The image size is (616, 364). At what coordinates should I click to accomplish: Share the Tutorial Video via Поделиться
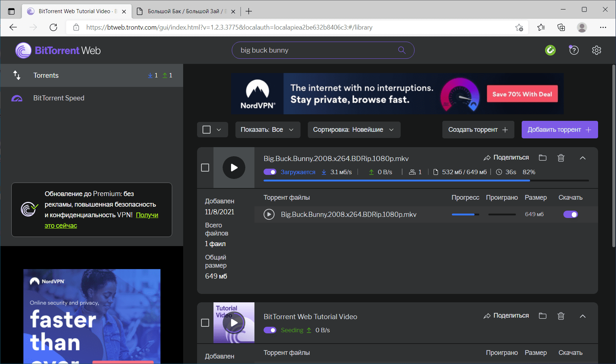pyautogui.click(x=506, y=316)
